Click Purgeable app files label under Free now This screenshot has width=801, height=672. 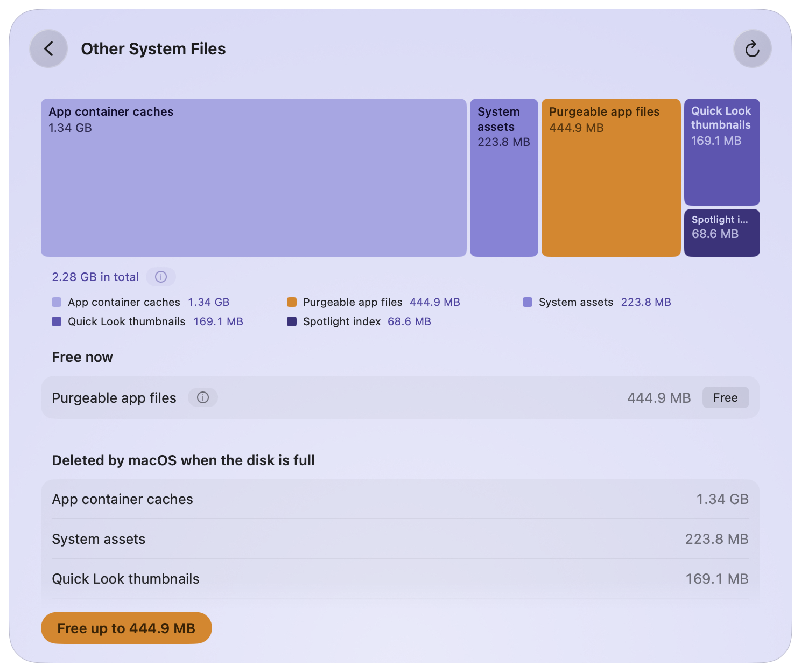[x=114, y=398]
